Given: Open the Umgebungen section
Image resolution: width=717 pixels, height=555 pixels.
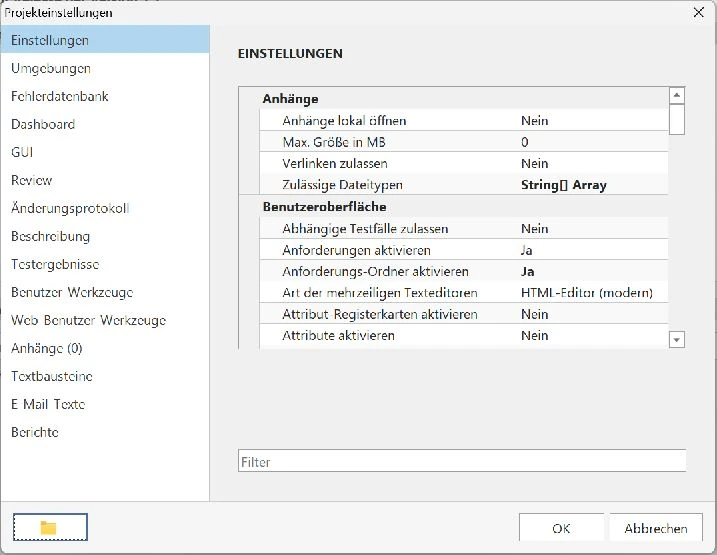Looking at the screenshot, I should pyautogui.click(x=105, y=68).
